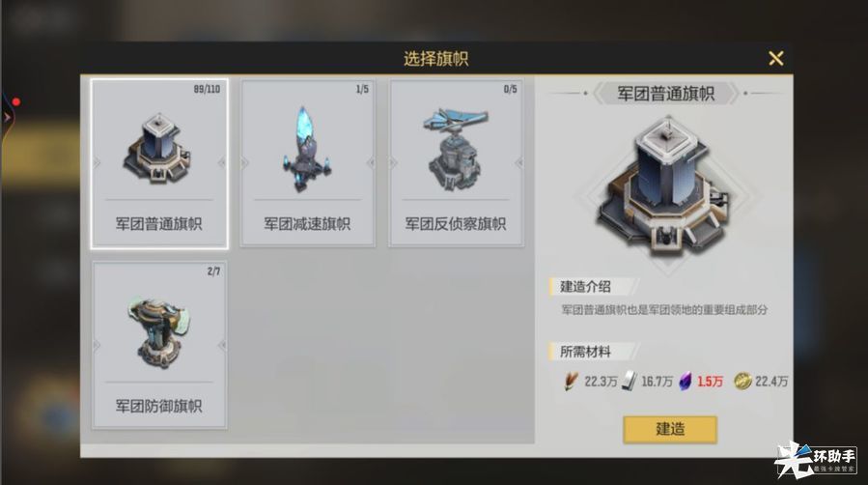Screen dimensions: 868x485
Task: Select the 军团普通旗帜 building icon card
Action: tap(159, 163)
